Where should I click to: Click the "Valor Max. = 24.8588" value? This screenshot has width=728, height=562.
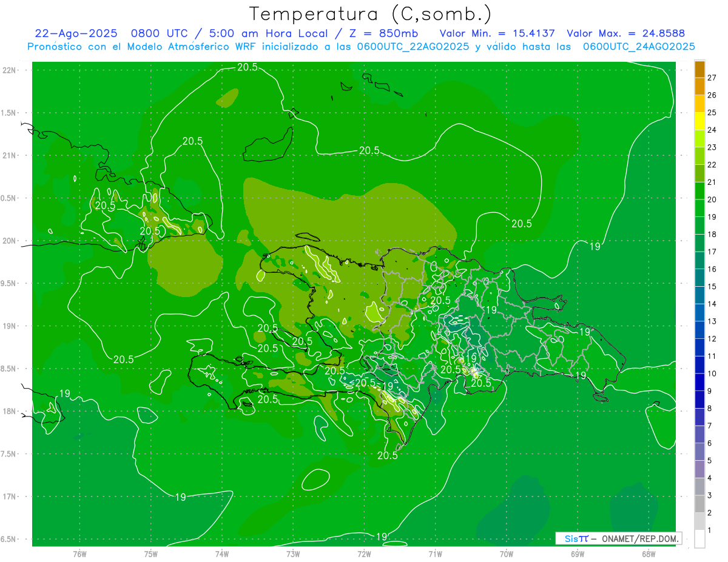coord(625,33)
